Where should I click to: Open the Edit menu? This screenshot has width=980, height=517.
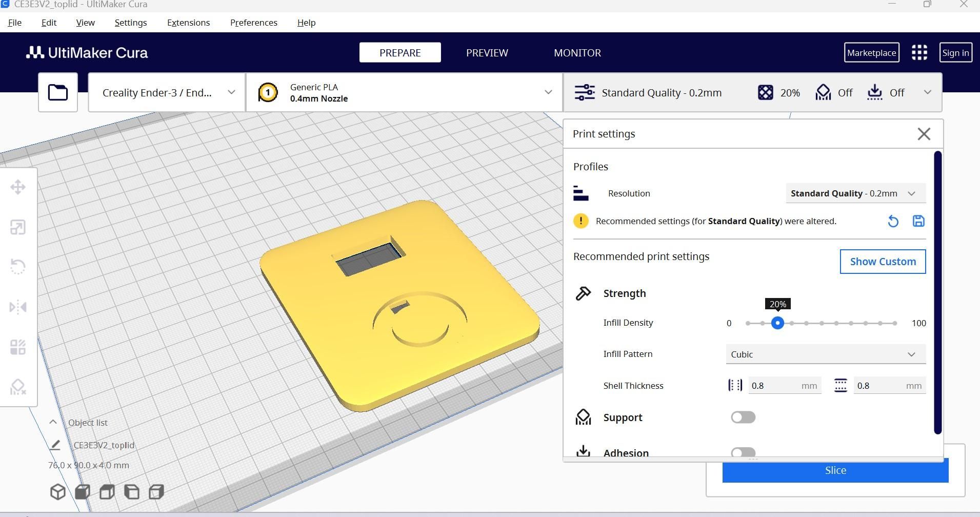(49, 23)
